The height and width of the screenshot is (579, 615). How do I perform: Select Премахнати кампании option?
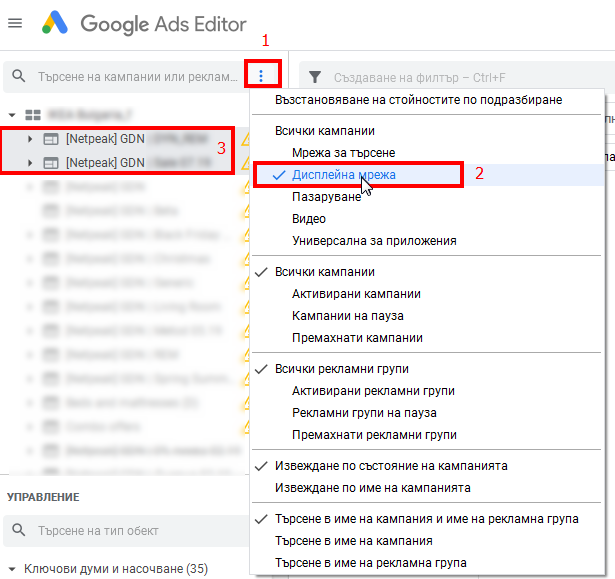(x=357, y=338)
